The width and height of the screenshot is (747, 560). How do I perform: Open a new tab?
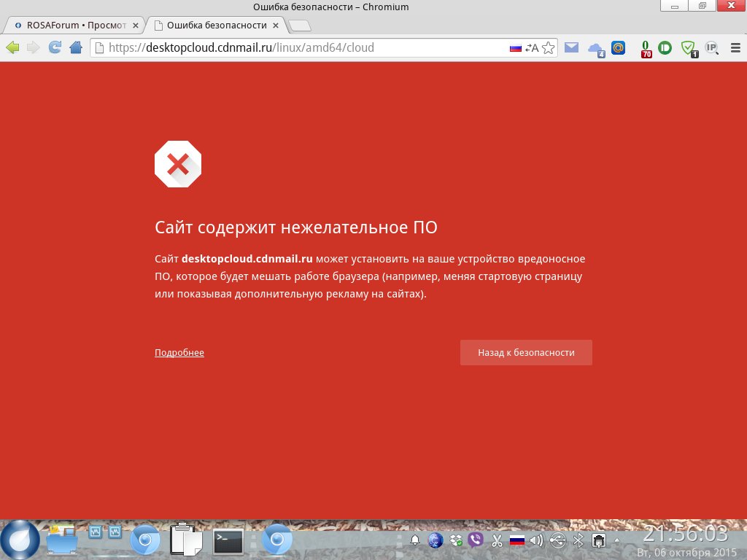click(x=300, y=26)
